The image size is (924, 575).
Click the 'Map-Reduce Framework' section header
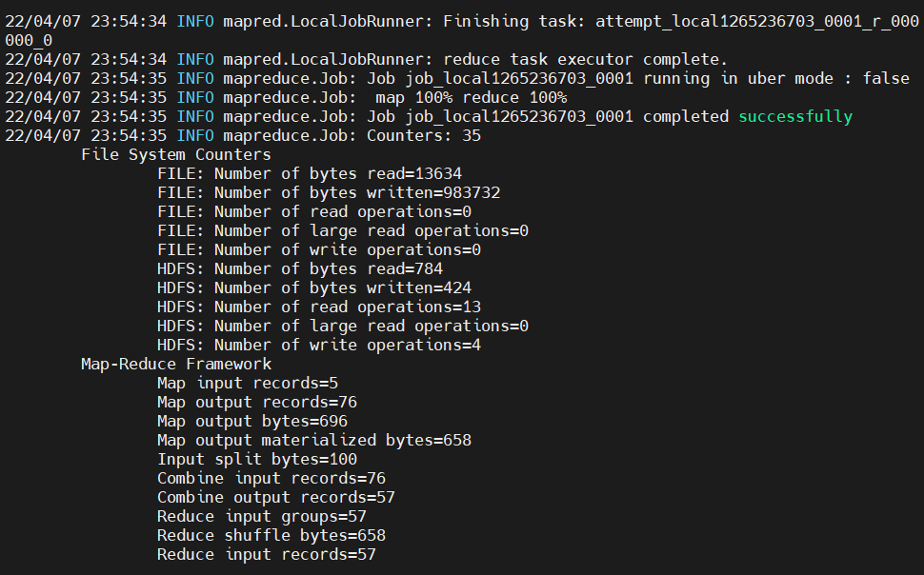[x=175, y=364]
